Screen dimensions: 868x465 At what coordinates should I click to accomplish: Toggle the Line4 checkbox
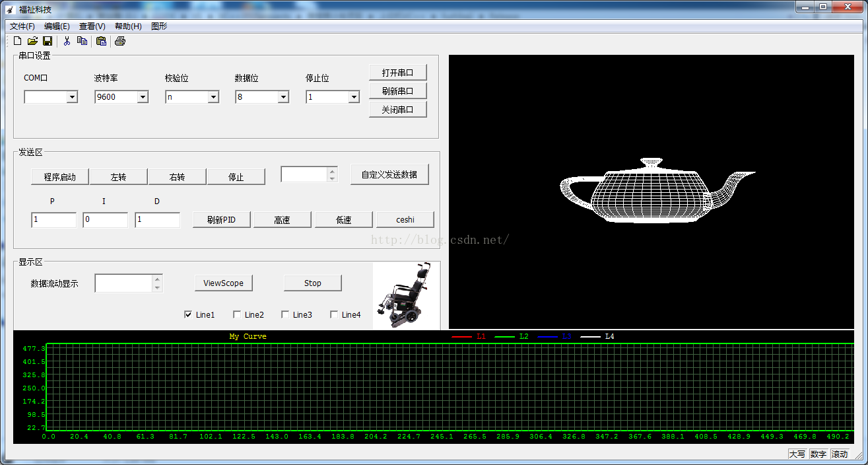coord(334,314)
